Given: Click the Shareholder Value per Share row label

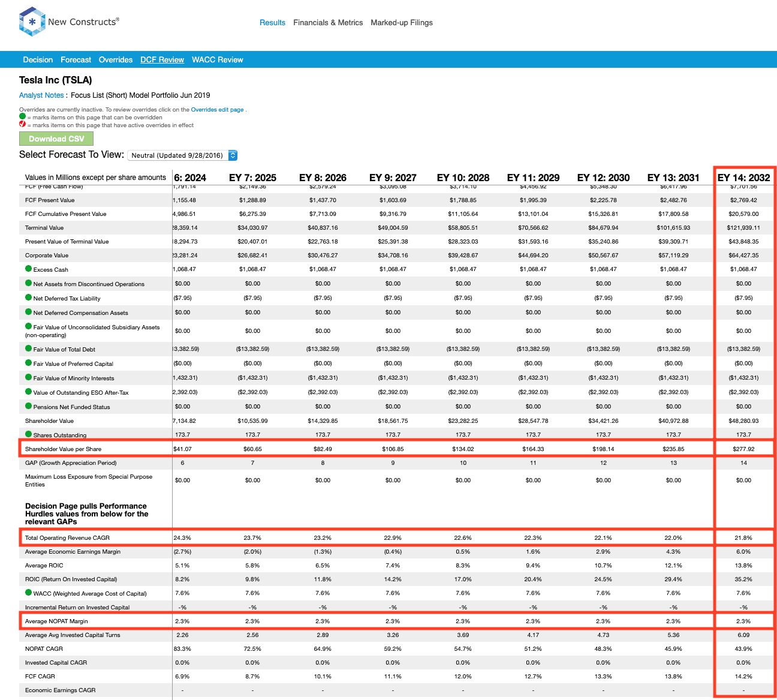Looking at the screenshot, I should pos(63,449).
